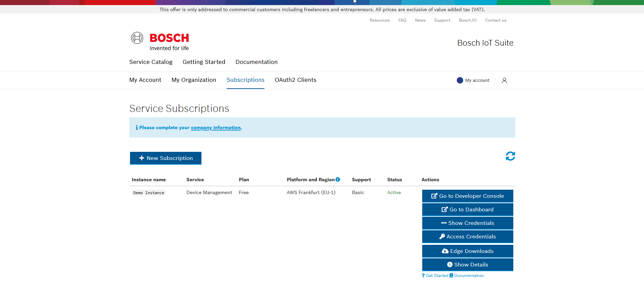Switch to the My Account tab

click(145, 80)
